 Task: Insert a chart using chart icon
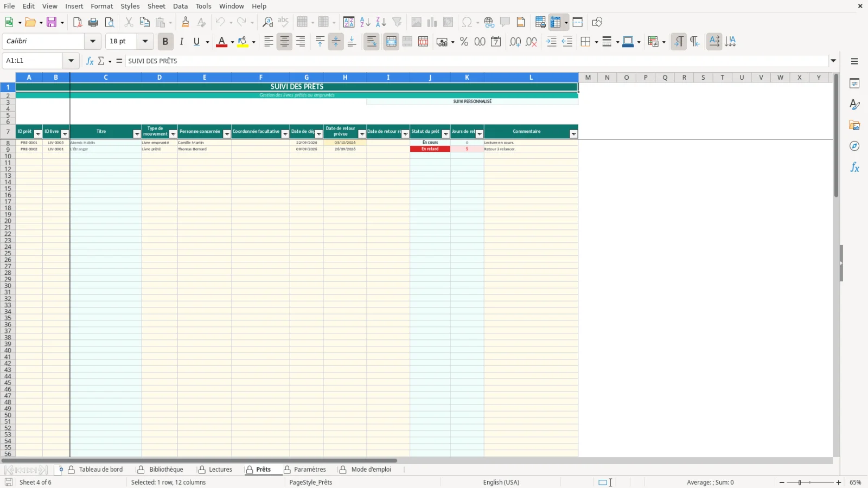point(432,22)
